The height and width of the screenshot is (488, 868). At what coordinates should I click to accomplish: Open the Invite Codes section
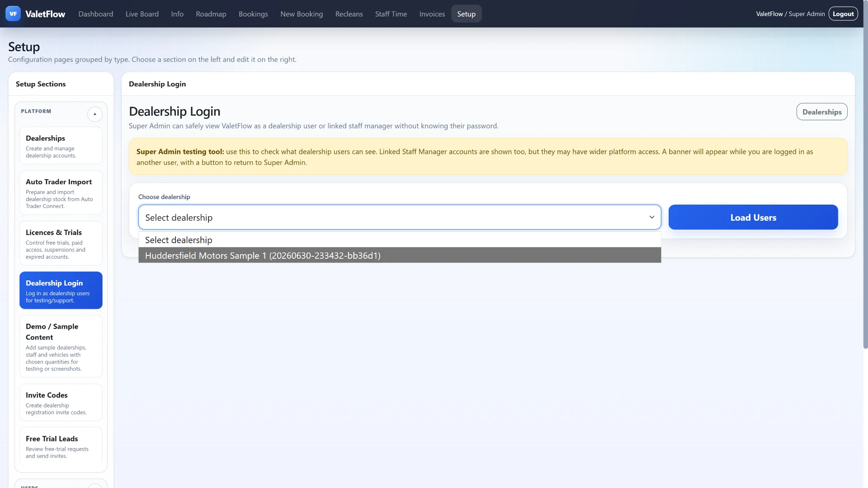61,402
